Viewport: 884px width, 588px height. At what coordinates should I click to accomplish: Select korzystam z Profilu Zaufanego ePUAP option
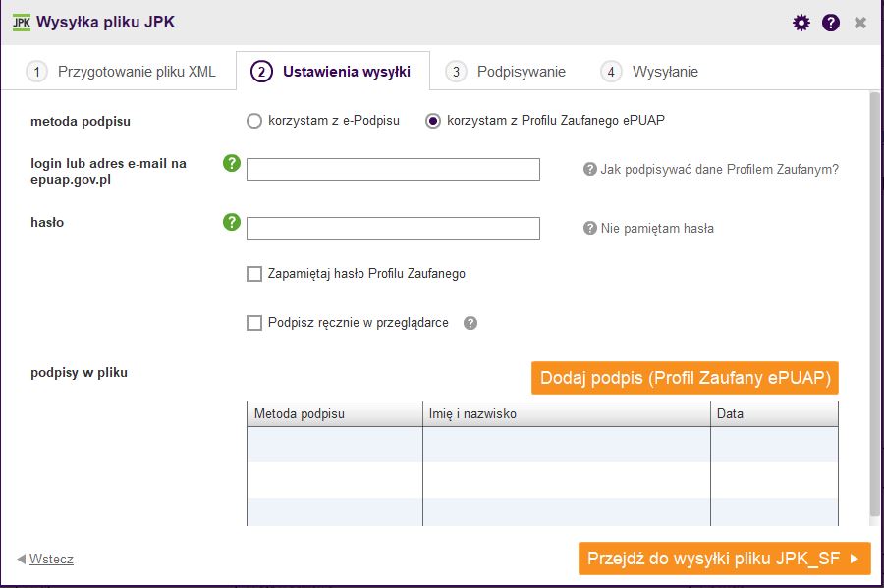click(433, 121)
